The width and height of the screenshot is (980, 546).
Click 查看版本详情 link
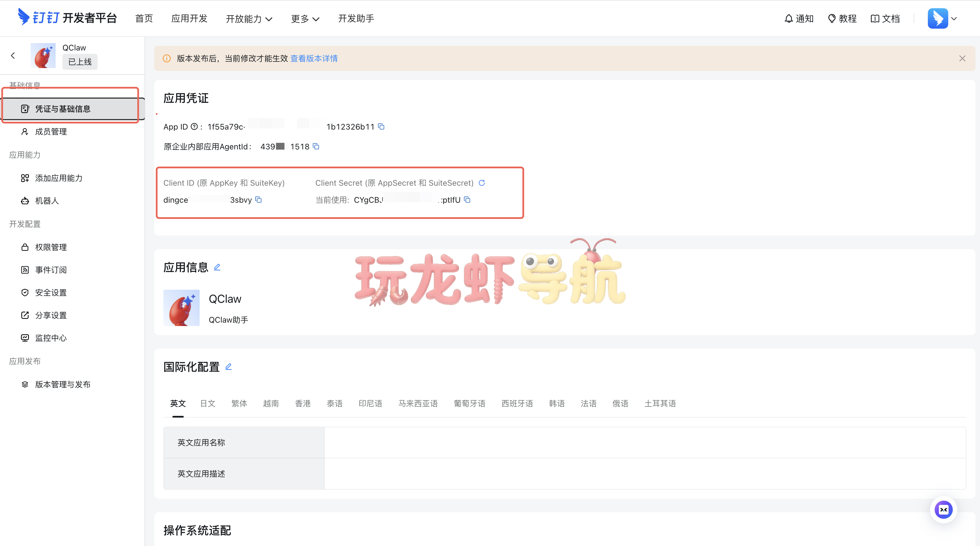click(x=314, y=59)
